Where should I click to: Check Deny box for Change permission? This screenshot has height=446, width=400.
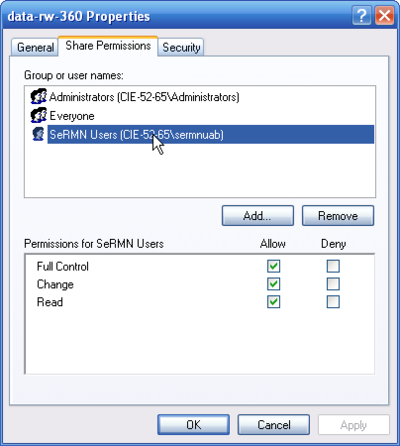pos(333,284)
